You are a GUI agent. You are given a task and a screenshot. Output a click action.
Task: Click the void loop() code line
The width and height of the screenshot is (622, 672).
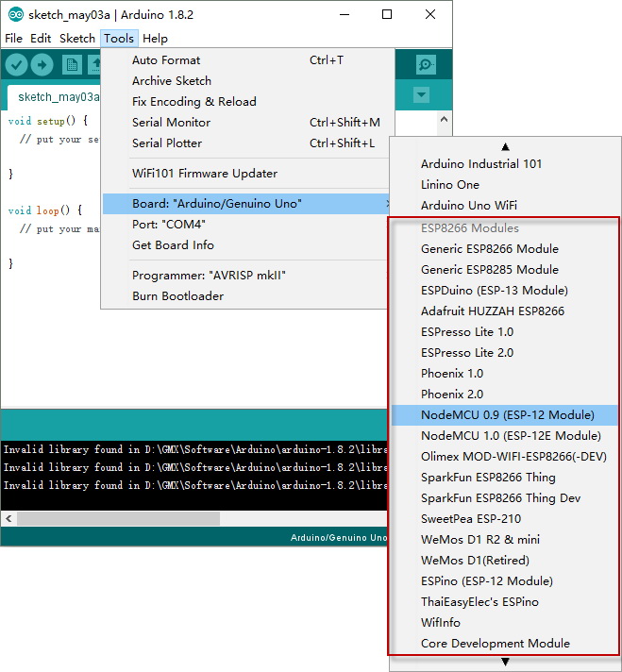pos(45,210)
